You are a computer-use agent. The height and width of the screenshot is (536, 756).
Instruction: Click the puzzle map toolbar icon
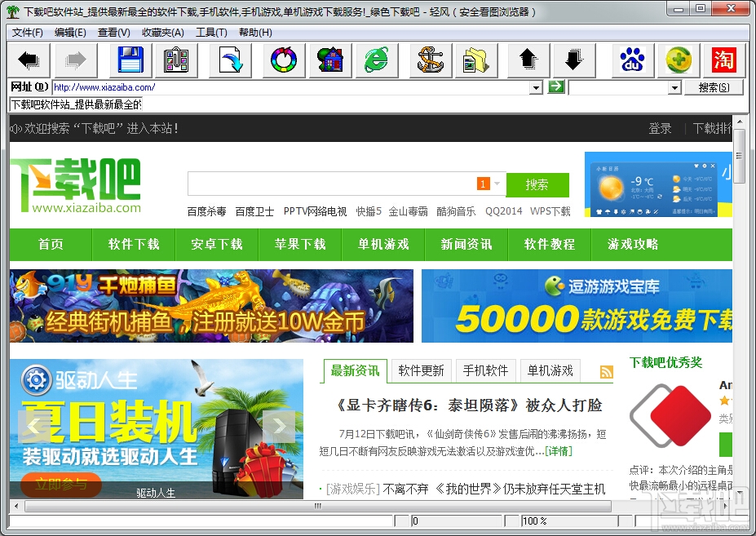click(176, 60)
